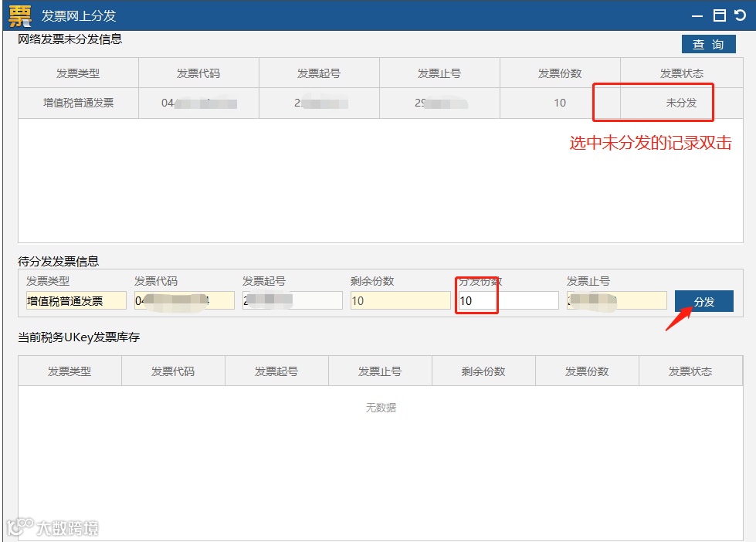Viewport: 756px width, 542px height.
Task: Click the 发票止号 cell starting with 29
Action: (x=439, y=103)
